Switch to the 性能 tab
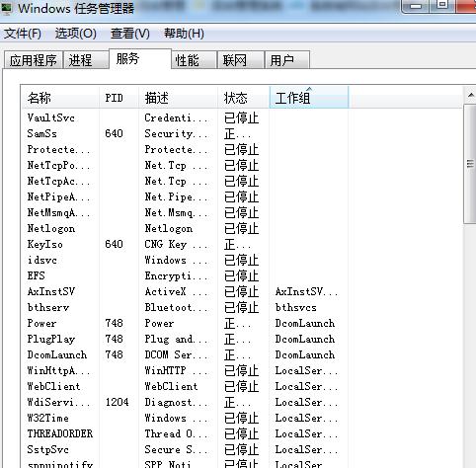Viewport: 476px width, 468px height. click(x=194, y=60)
